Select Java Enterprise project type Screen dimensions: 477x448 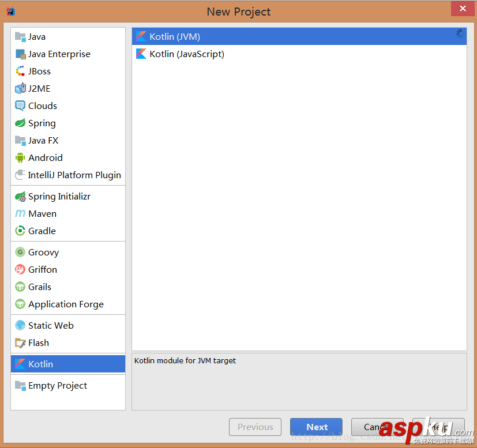pos(68,54)
